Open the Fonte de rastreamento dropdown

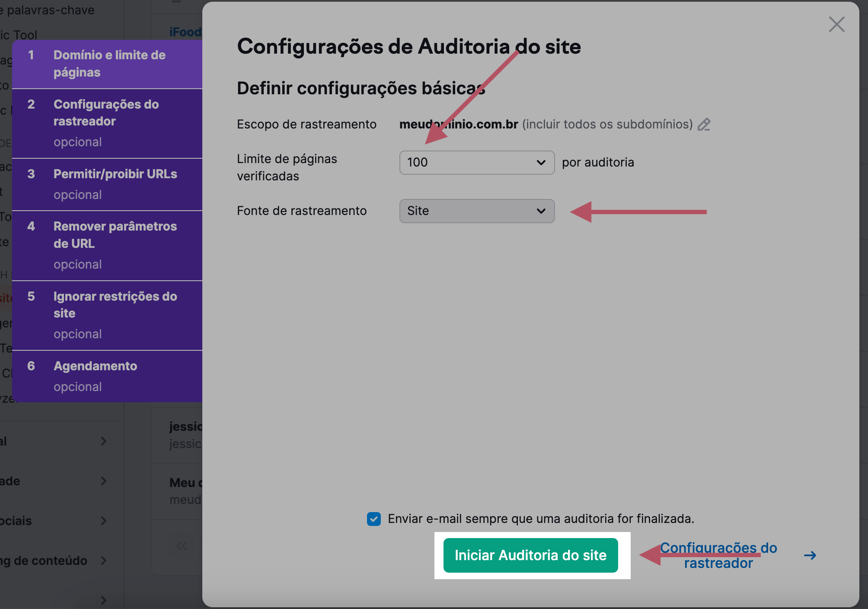[477, 211]
